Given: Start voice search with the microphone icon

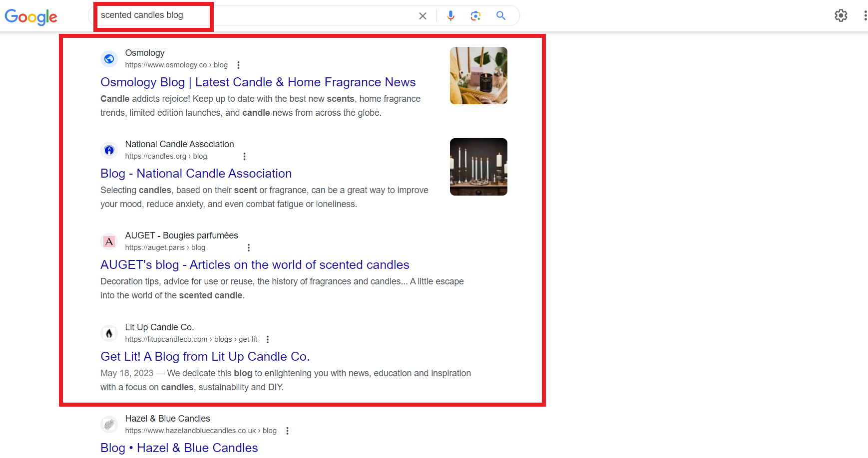Looking at the screenshot, I should (450, 16).
